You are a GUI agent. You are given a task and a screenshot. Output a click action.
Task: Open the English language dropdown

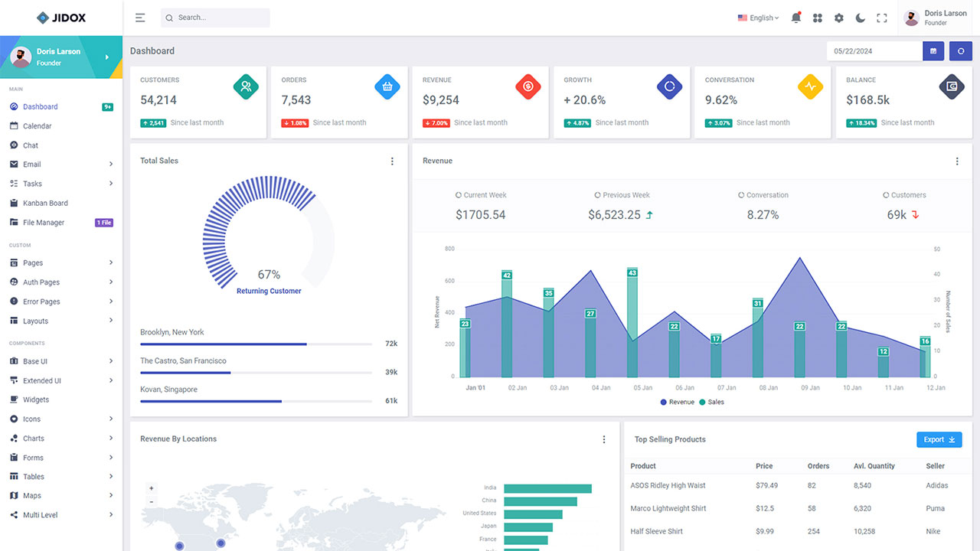[x=758, y=18]
